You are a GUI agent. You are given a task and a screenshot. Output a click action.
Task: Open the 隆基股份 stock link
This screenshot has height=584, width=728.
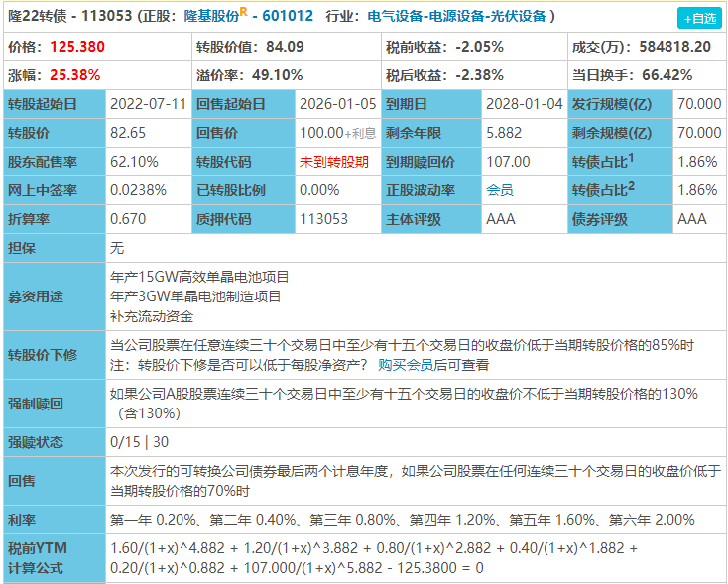[x=211, y=16]
